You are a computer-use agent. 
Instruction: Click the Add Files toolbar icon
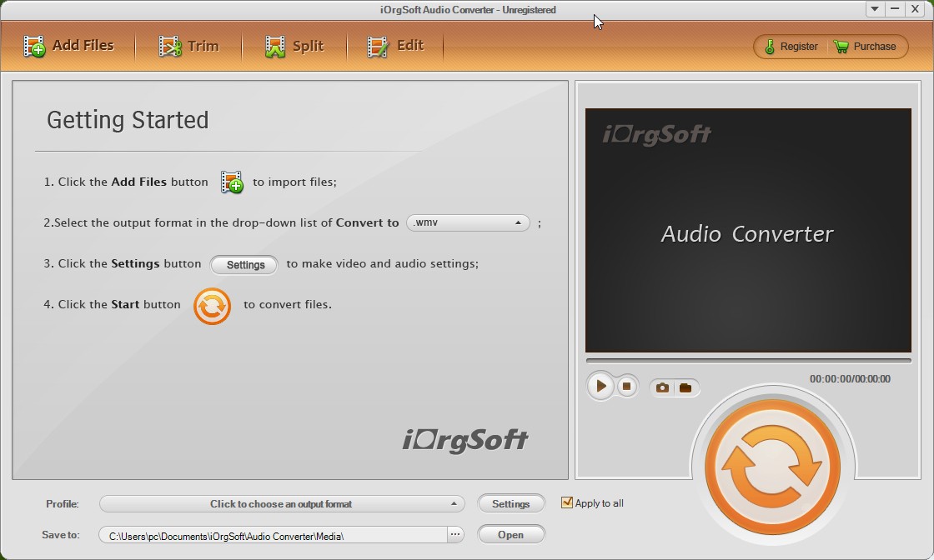(70, 46)
